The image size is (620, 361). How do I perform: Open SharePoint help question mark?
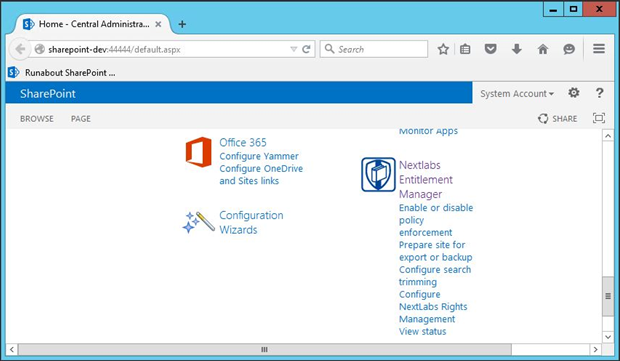(x=599, y=93)
